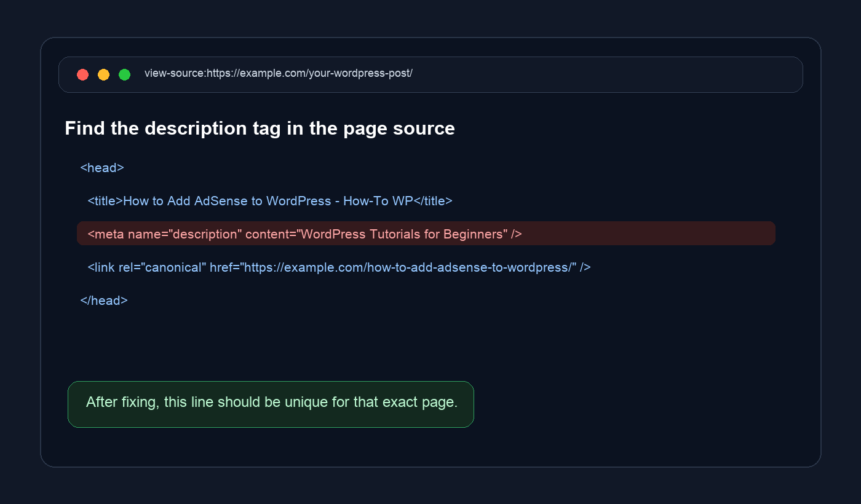The width and height of the screenshot is (861, 504).
Task: Click the opening <head> tag line
Action: tap(102, 167)
